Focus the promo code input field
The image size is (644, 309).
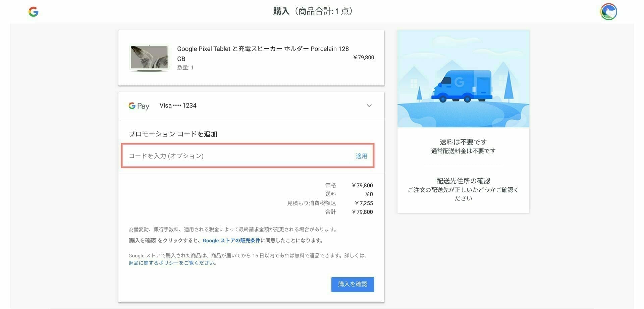238,156
